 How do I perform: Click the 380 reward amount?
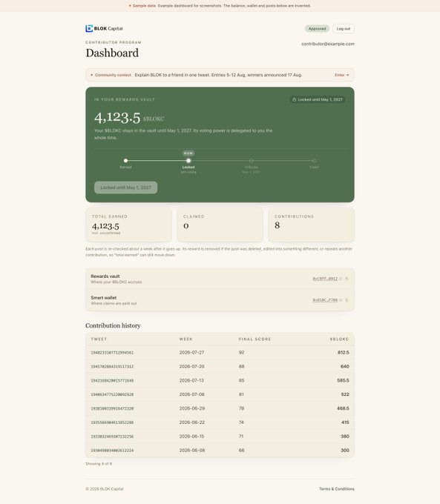(x=345, y=437)
